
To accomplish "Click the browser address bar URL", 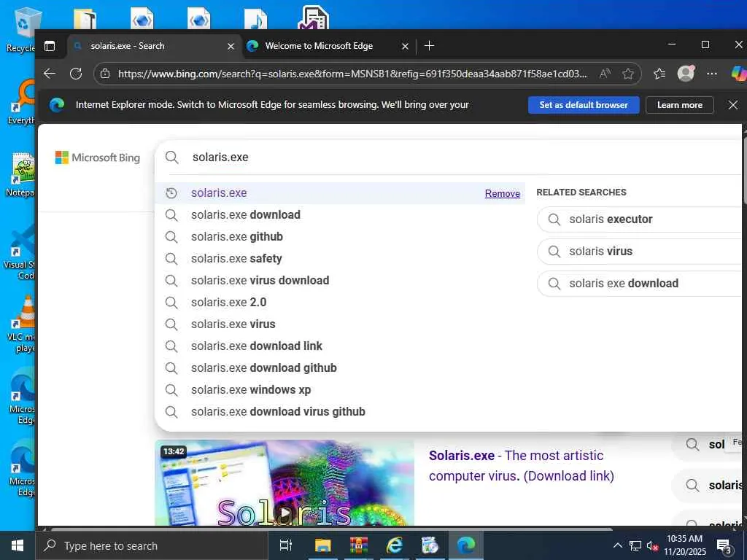I will pos(352,74).
